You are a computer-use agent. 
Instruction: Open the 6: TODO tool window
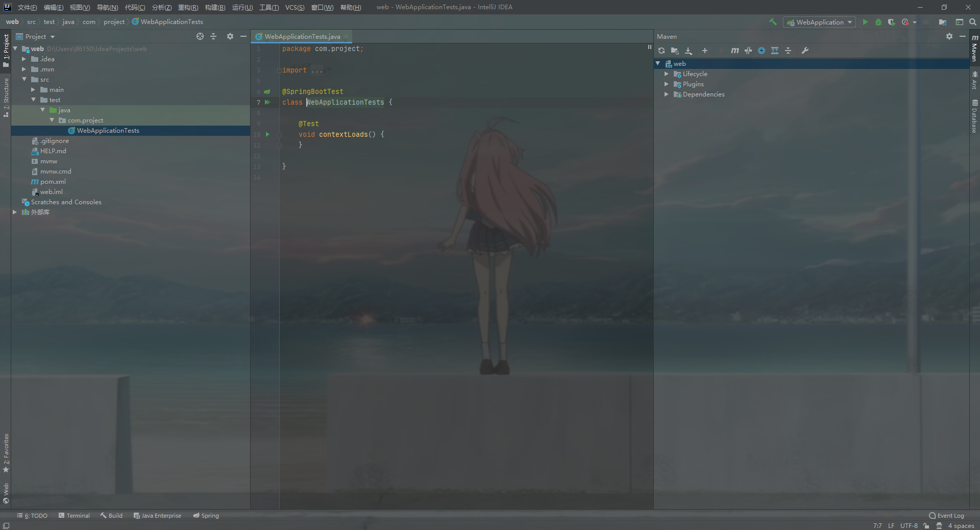(x=32, y=516)
